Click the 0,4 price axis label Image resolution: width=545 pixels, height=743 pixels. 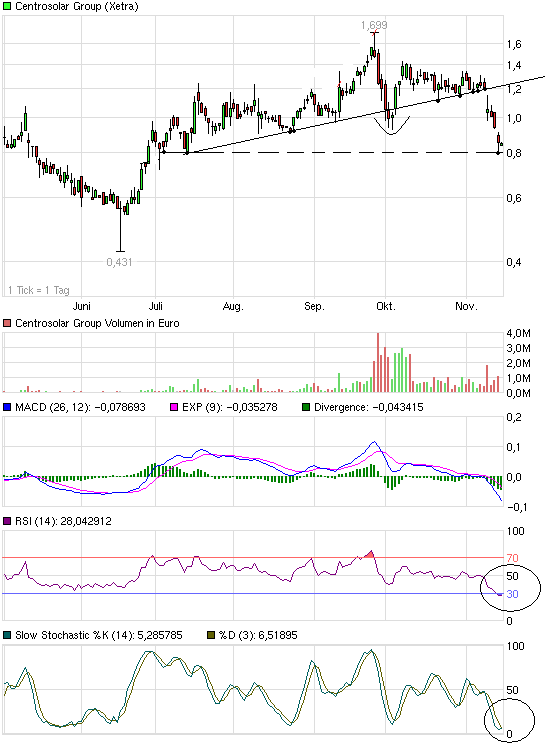tap(514, 262)
